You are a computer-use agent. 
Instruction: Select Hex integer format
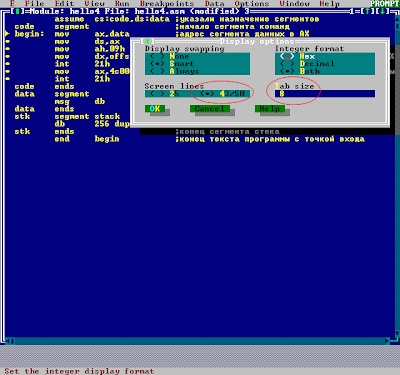click(297, 56)
